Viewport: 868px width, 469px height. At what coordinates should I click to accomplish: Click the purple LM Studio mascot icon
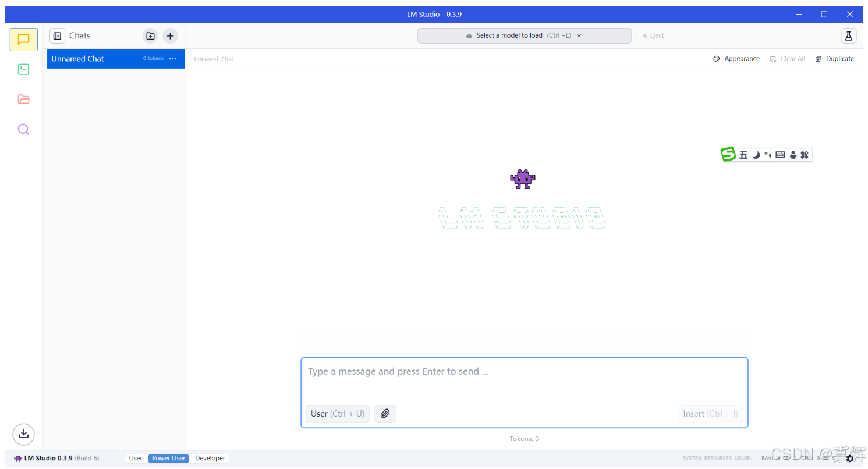523,179
